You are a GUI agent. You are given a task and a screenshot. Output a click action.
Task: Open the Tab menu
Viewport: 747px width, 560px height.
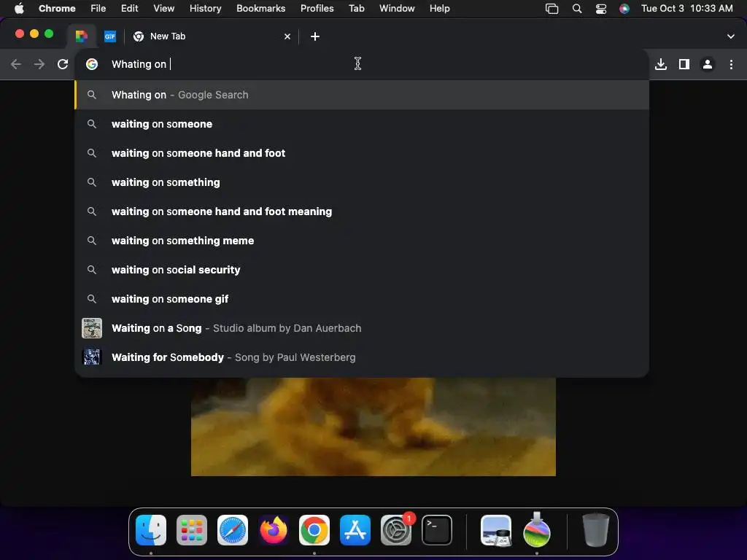[356, 8]
